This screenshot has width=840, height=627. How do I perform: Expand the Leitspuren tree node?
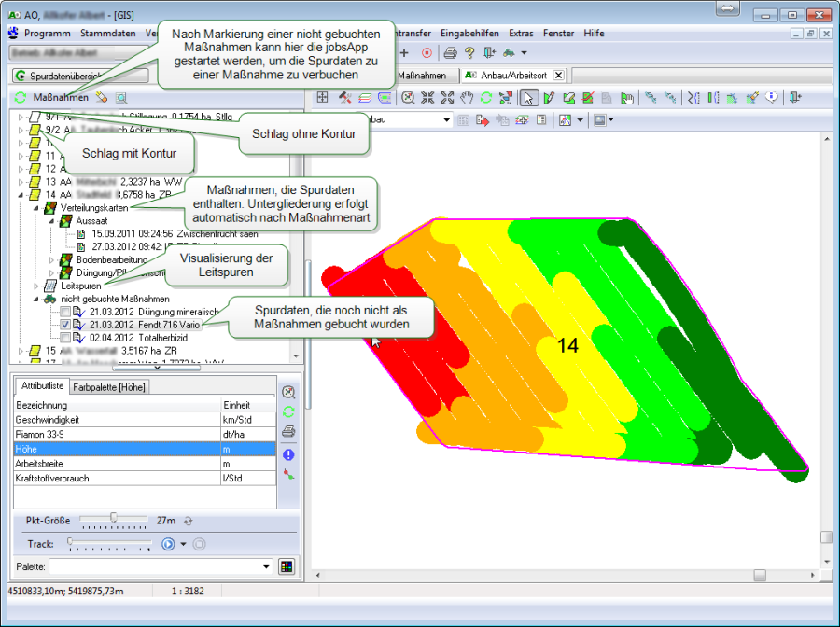(37, 286)
